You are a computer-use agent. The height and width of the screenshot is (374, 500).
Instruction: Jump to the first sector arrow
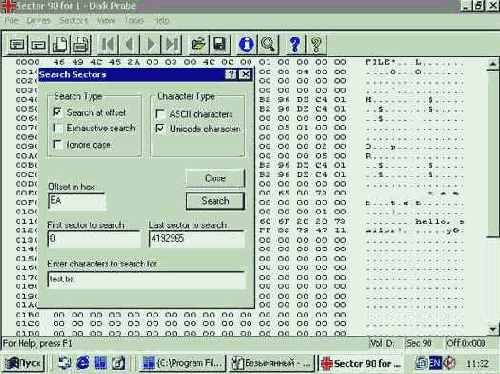(108, 44)
